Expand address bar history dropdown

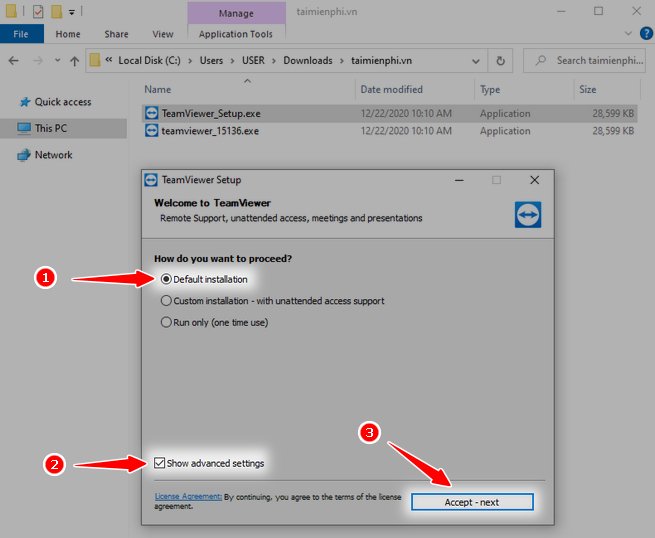pos(475,61)
